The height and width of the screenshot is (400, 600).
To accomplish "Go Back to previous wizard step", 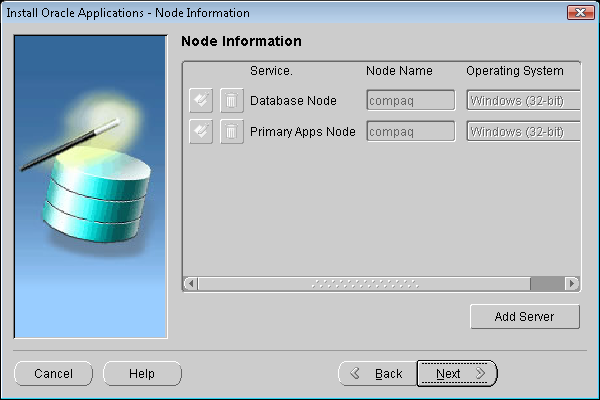I will (378, 373).
